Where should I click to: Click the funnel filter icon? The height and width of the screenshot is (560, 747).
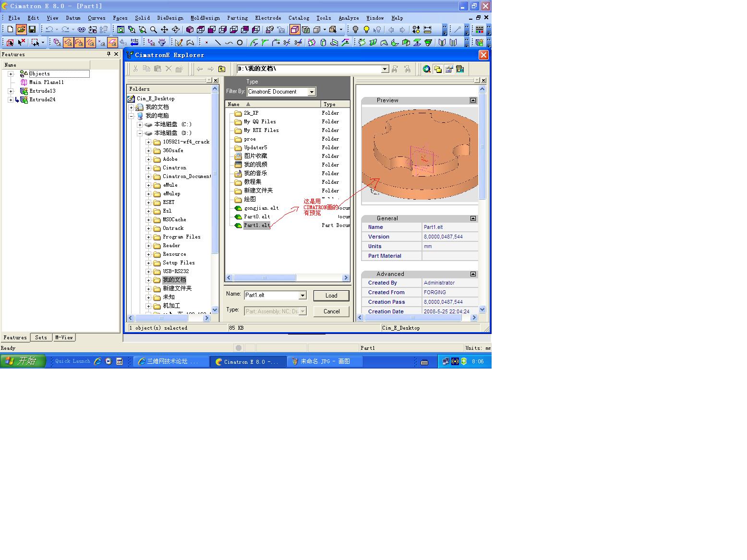162,43
